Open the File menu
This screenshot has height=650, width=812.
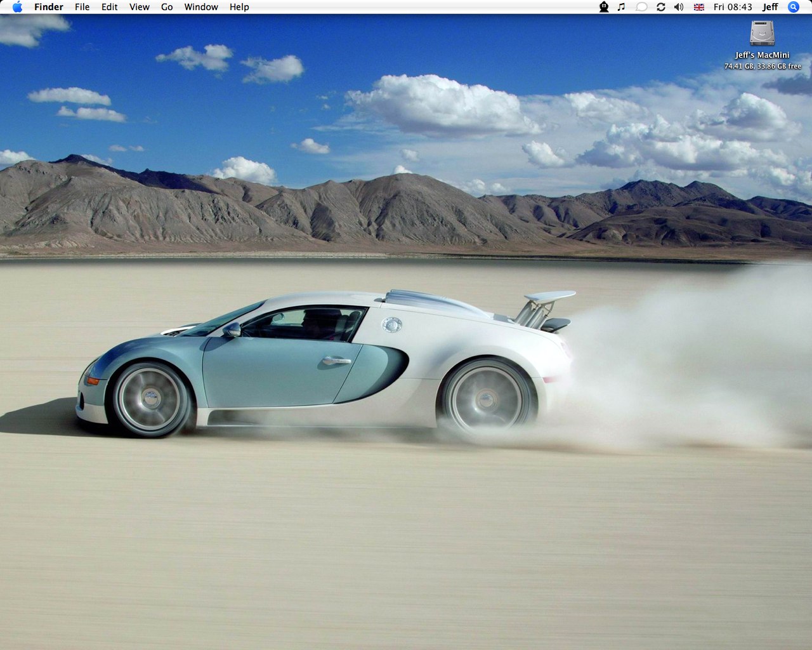82,7
